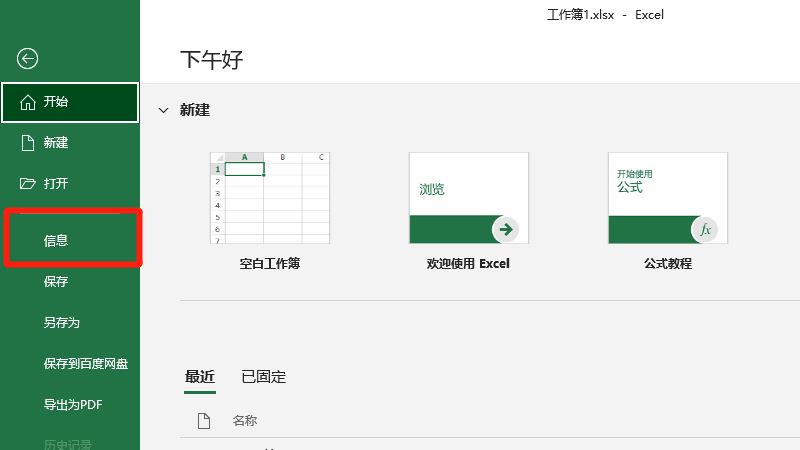Open the 欢迎使用 Excel template
This screenshot has height=450, width=800.
468,198
